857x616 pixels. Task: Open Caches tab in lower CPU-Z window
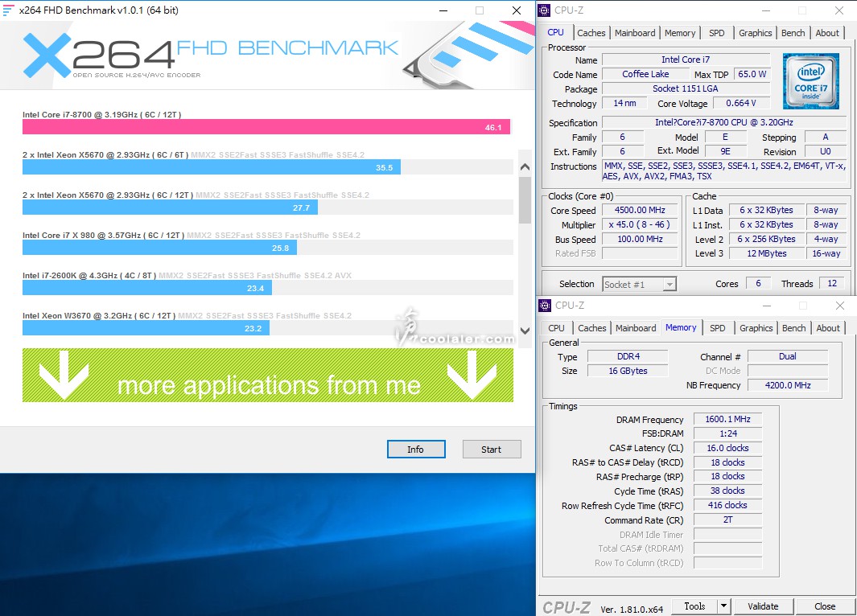[592, 327]
